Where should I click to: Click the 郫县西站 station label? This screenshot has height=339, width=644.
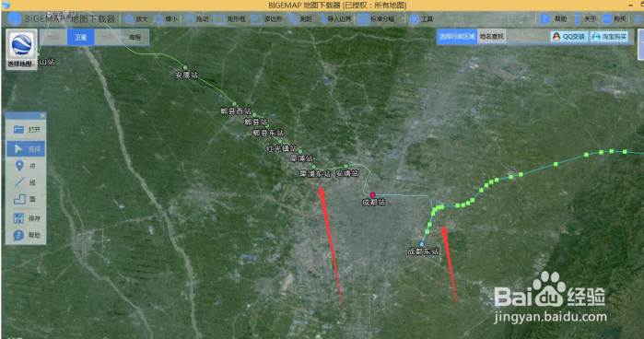click(236, 111)
